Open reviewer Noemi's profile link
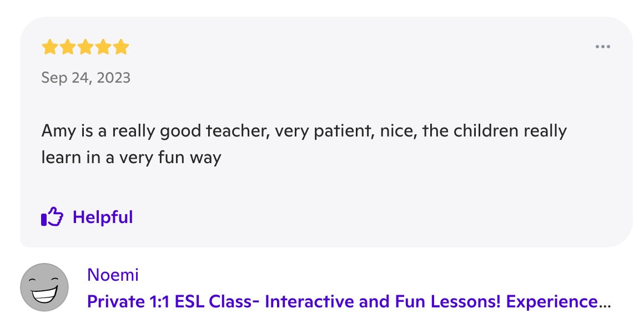This screenshot has height=334, width=644. click(x=113, y=275)
